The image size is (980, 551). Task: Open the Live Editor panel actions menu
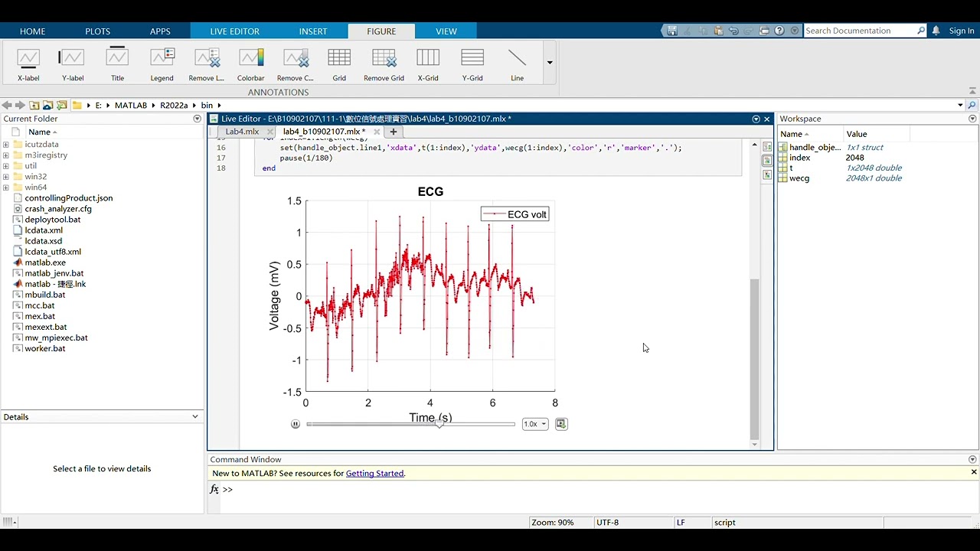pyautogui.click(x=756, y=119)
